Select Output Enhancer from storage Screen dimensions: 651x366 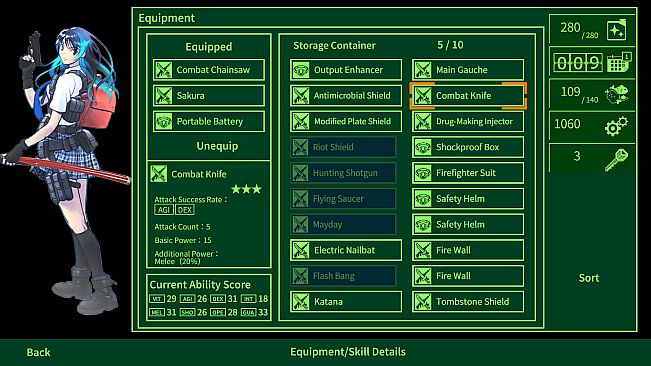coord(346,70)
